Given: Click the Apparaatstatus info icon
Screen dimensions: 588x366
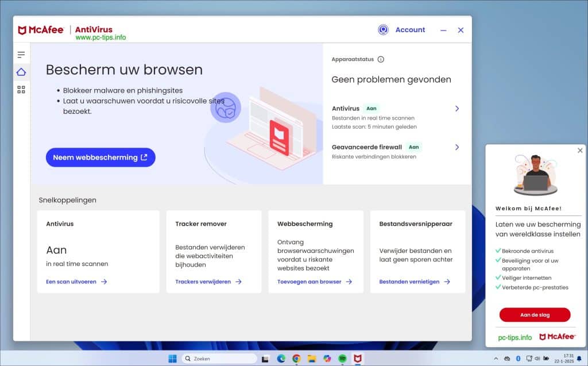Looking at the screenshot, I should coord(381,59).
